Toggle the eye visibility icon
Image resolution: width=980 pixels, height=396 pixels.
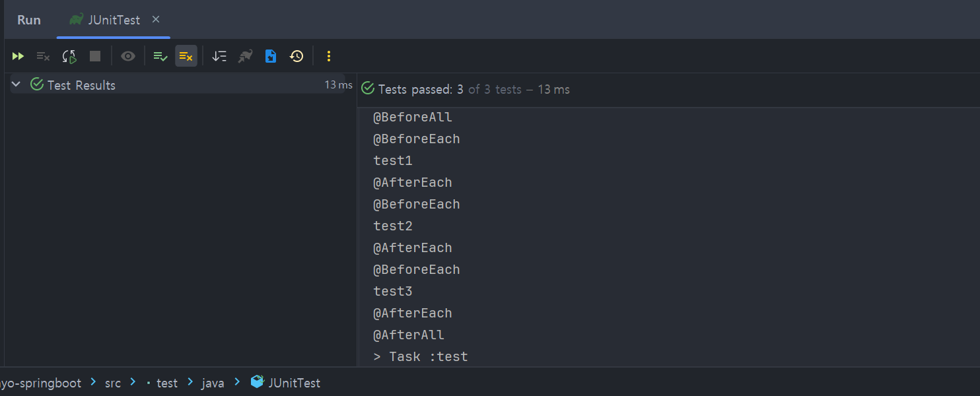[128, 56]
